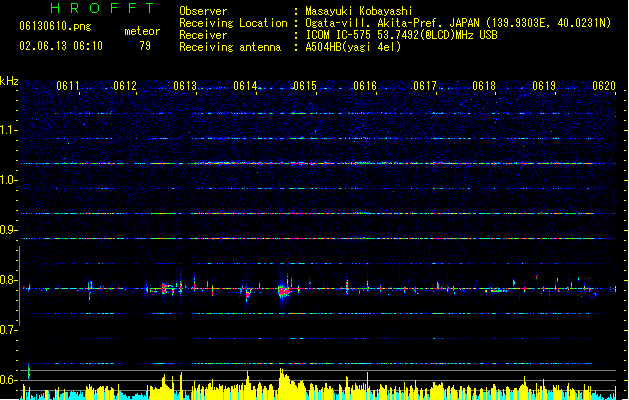Image resolution: width=629 pixels, height=400 pixels.
Task: Click the observer name Masayuki Kobayashi
Action: (x=359, y=11)
